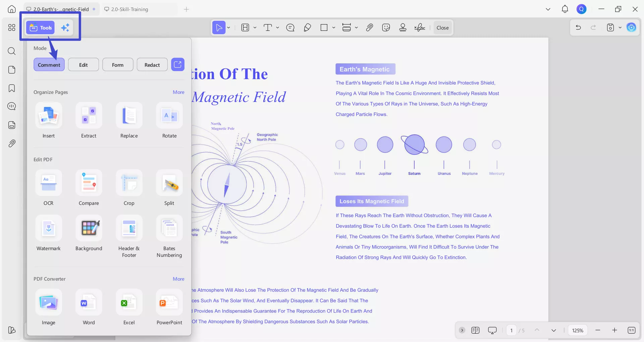Go to next page arrow
This screenshot has width=644, height=342.
[554, 330]
